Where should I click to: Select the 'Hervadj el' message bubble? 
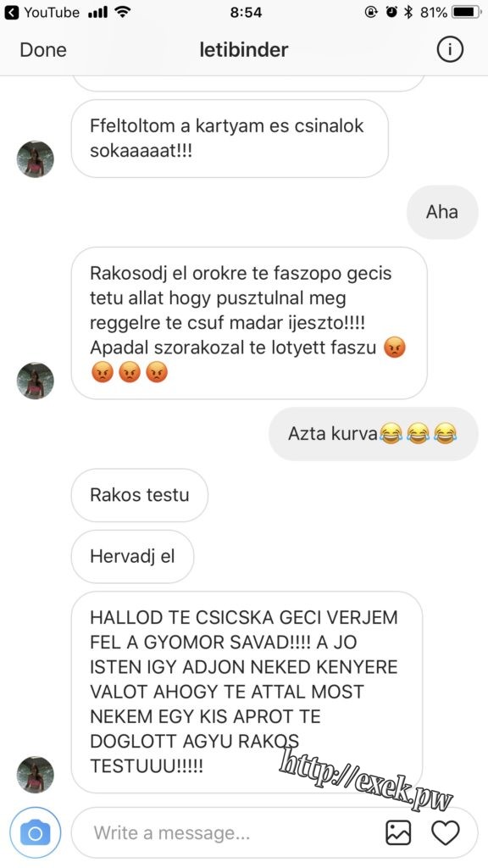pos(133,556)
